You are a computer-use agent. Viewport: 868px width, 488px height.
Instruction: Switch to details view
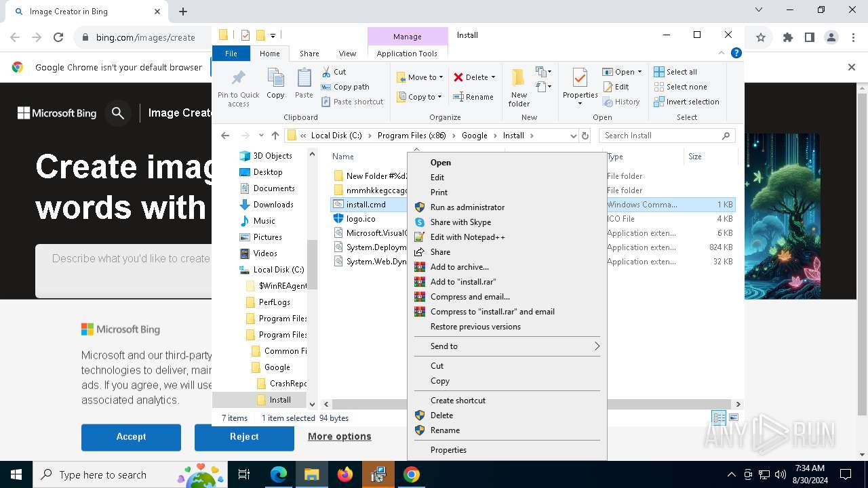point(719,418)
